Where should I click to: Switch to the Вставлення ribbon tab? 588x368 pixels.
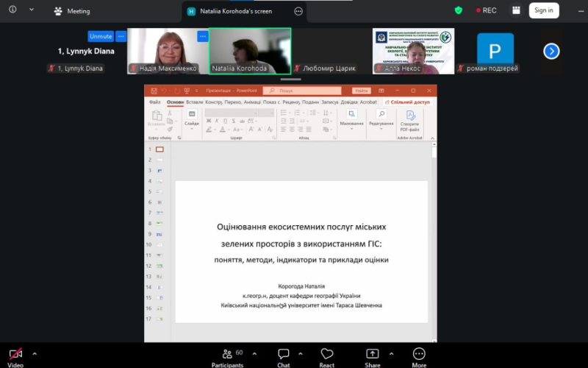[x=194, y=102]
